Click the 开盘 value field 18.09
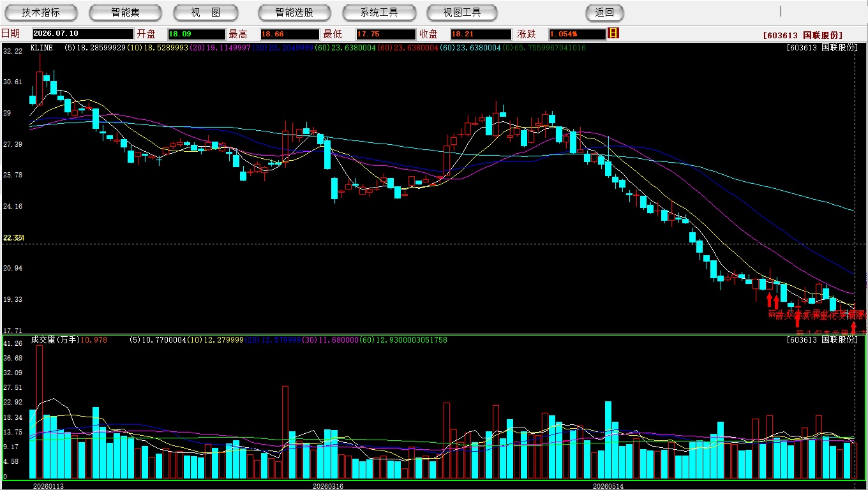 coord(197,34)
